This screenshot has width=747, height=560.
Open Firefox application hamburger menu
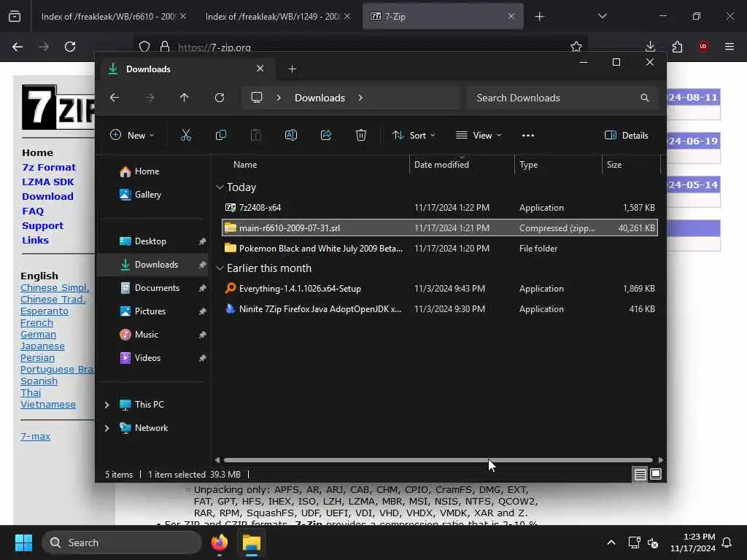tap(729, 47)
